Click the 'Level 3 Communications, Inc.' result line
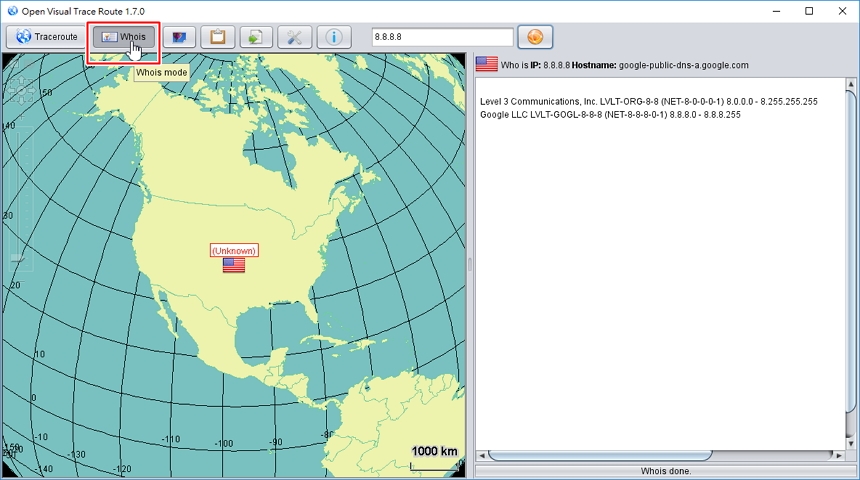The width and height of the screenshot is (860, 480). click(649, 101)
